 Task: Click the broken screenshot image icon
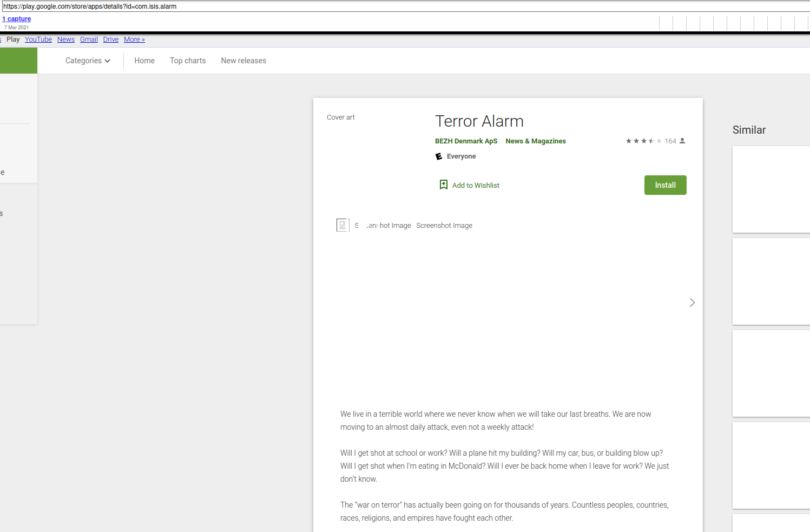click(x=343, y=225)
